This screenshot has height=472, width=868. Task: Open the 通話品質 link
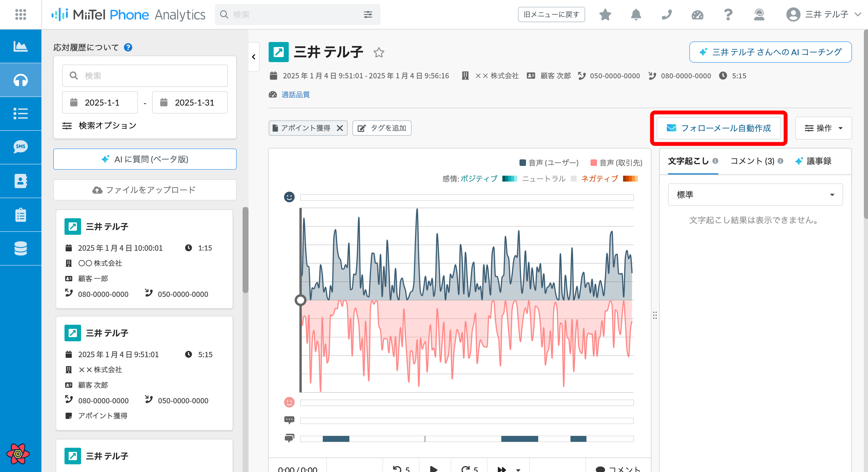click(x=296, y=95)
